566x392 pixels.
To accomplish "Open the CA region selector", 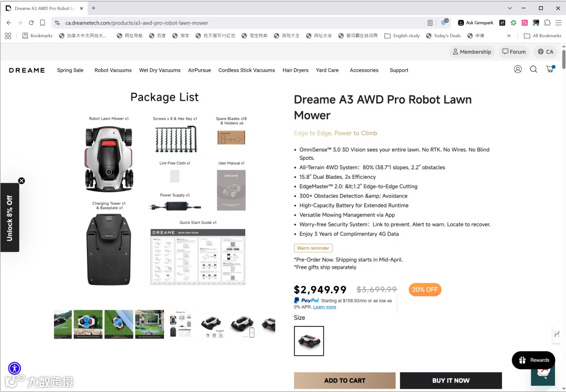I will point(546,51).
